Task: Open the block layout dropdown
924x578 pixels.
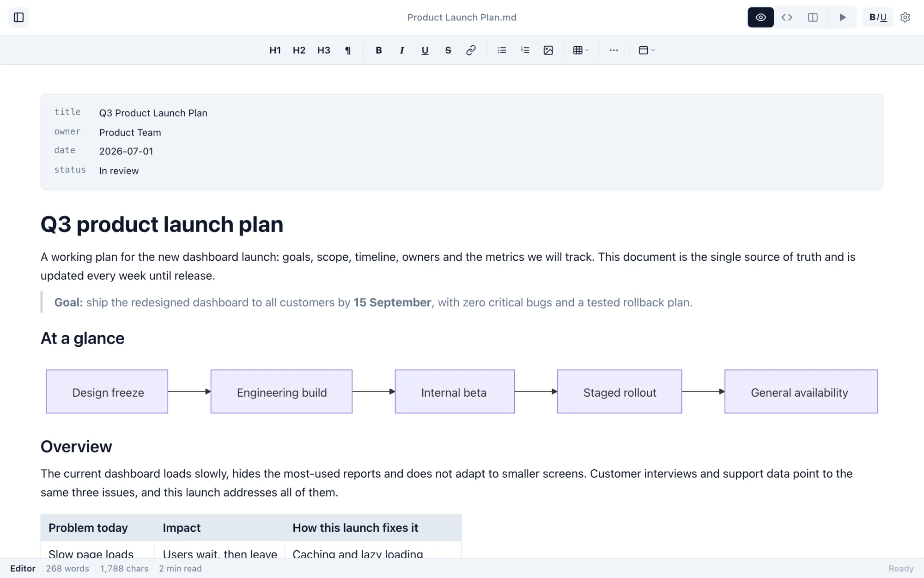Action: click(x=647, y=50)
